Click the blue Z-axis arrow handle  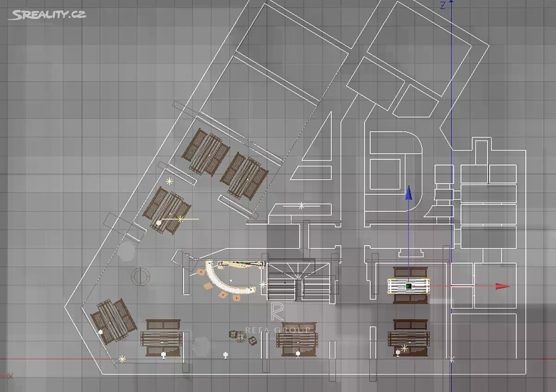tap(408, 194)
